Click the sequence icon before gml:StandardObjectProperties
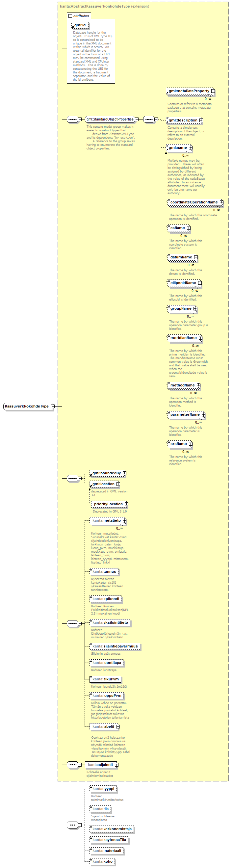This screenshot has width=232, height=868. click(x=72, y=119)
